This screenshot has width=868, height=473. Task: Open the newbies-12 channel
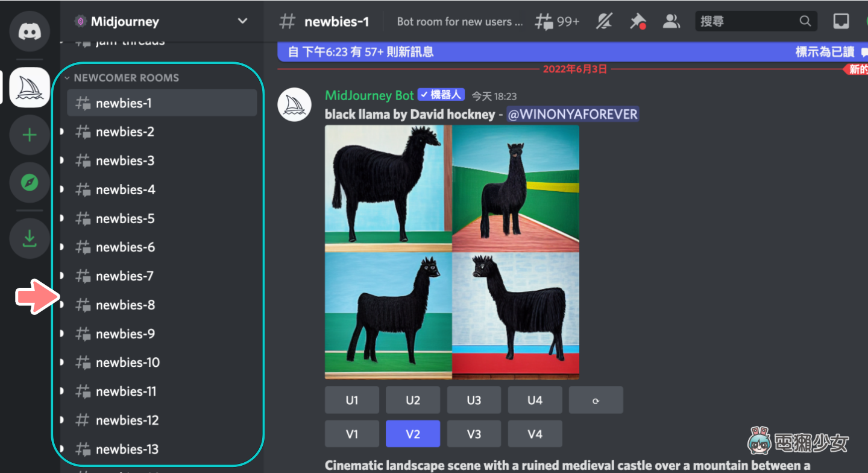[x=162, y=421]
